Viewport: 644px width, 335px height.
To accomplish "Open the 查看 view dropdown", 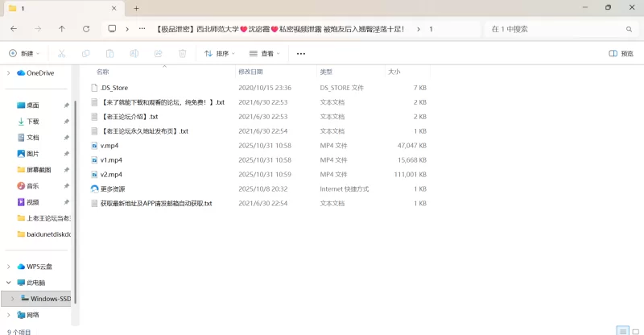I will 265,54.
